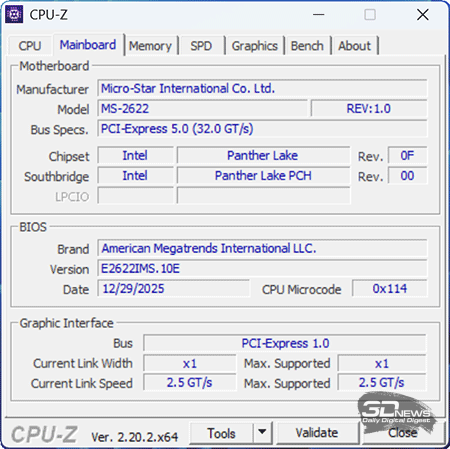Click the REV:1.0 field
Screen dimensions: 450x449
(369, 109)
